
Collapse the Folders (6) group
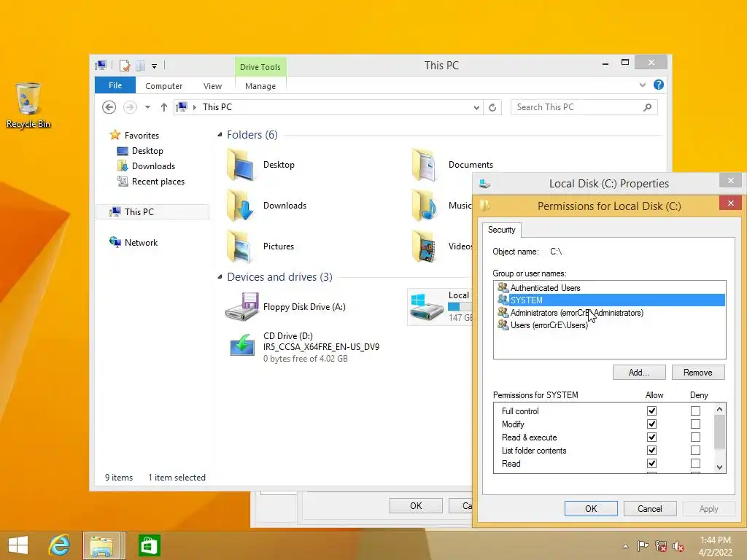(x=220, y=135)
